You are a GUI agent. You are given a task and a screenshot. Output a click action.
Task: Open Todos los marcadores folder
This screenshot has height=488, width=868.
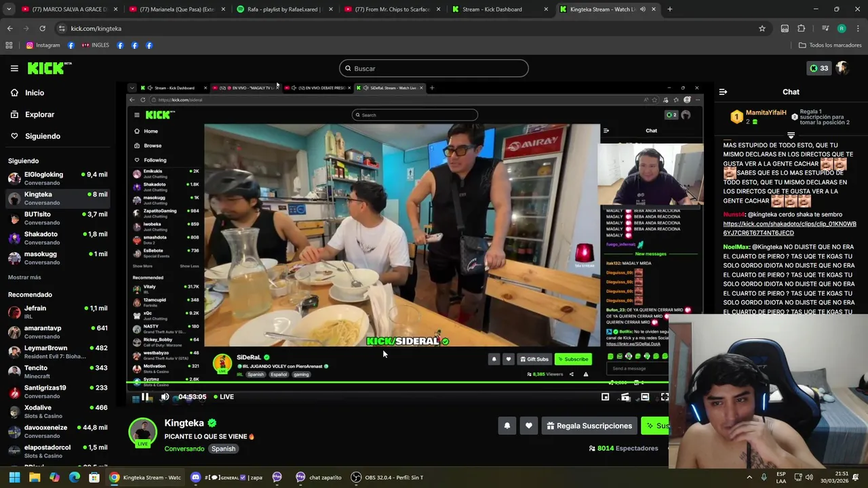click(x=830, y=45)
